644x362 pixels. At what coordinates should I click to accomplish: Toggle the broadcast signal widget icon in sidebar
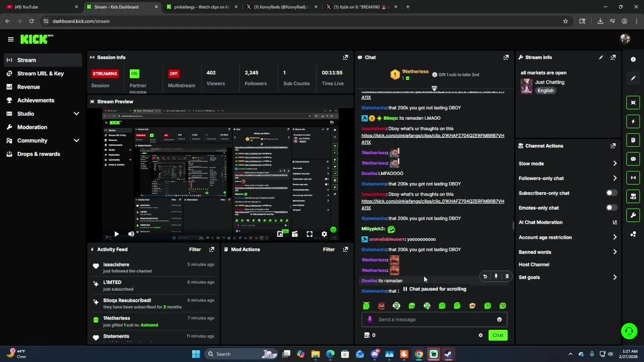point(633,177)
